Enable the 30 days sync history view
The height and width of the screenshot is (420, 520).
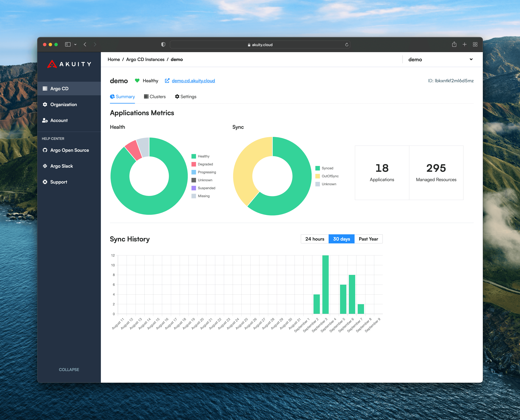pos(341,239)
